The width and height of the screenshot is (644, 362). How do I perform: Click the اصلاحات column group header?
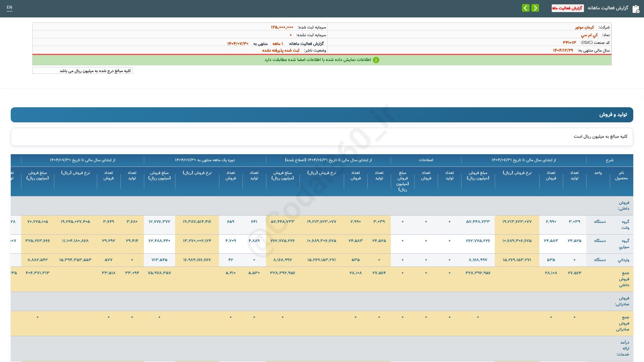tap(426, 160)
